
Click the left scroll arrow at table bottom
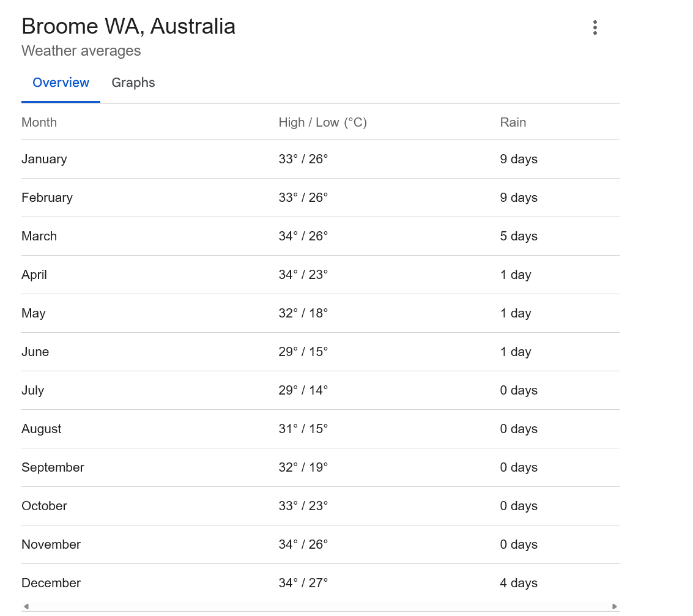coord(26,606)
